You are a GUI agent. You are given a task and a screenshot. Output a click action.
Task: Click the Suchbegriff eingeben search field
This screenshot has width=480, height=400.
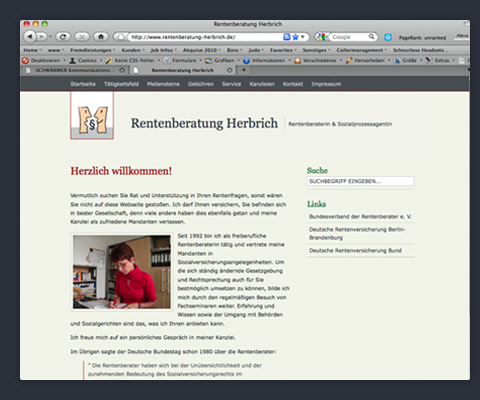[360, 181]
